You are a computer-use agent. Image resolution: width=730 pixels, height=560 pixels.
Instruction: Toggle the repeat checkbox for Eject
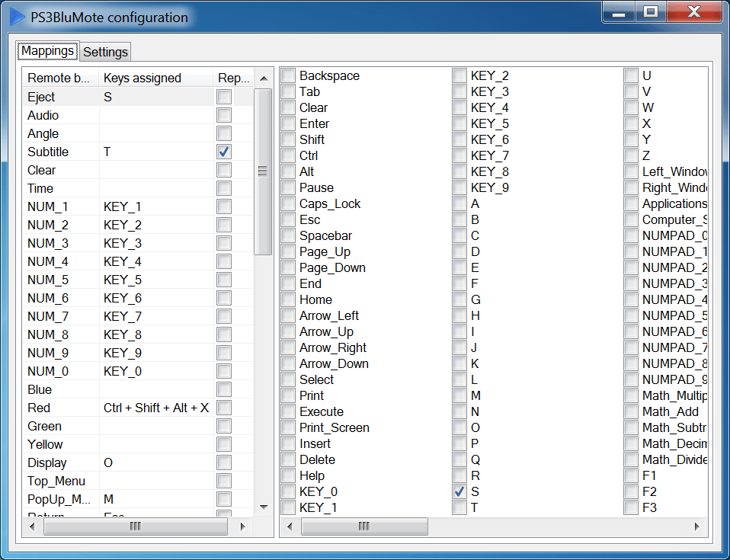point(224,97)
